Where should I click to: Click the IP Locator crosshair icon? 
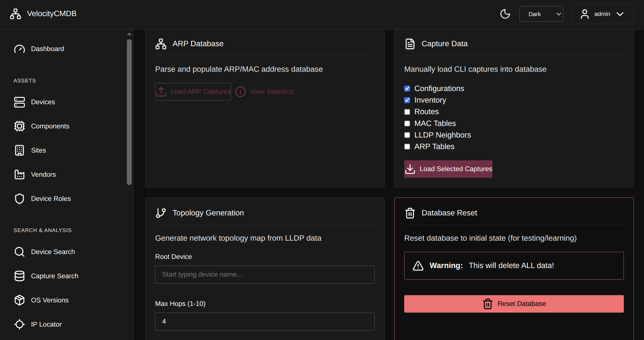(x=19, y=324)
